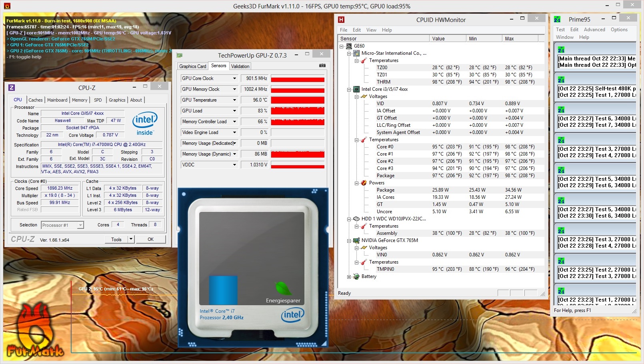This screenshot has height=364, width=644.
Task: Click the GPU Load red graph in GPU-Z
Action: [x=298, y=111]
